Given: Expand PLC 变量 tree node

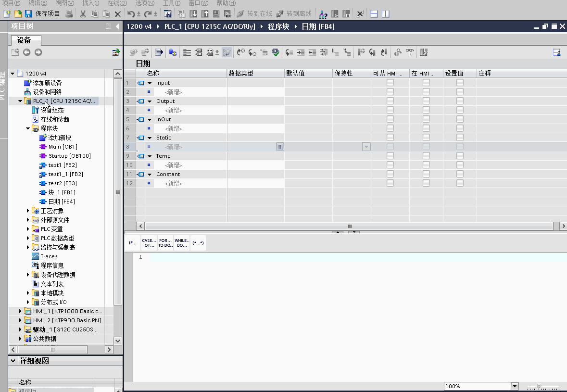Looking at the screenshot, I should tap(28, 229).
